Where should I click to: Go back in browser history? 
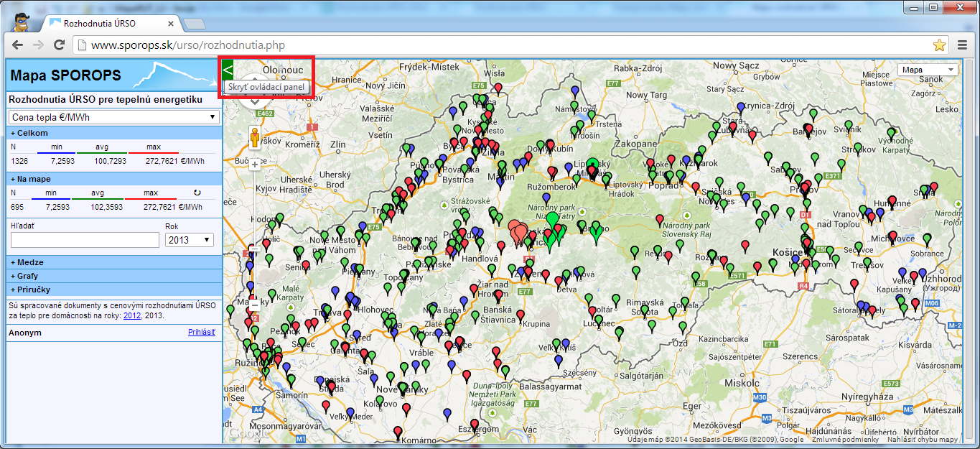17,45
